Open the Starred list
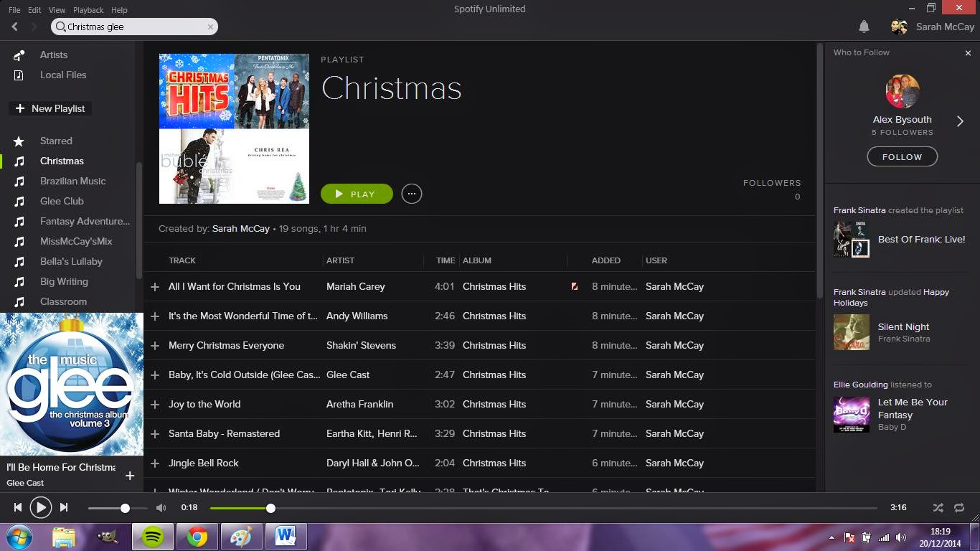980x551 pixels. coord(56,141)
